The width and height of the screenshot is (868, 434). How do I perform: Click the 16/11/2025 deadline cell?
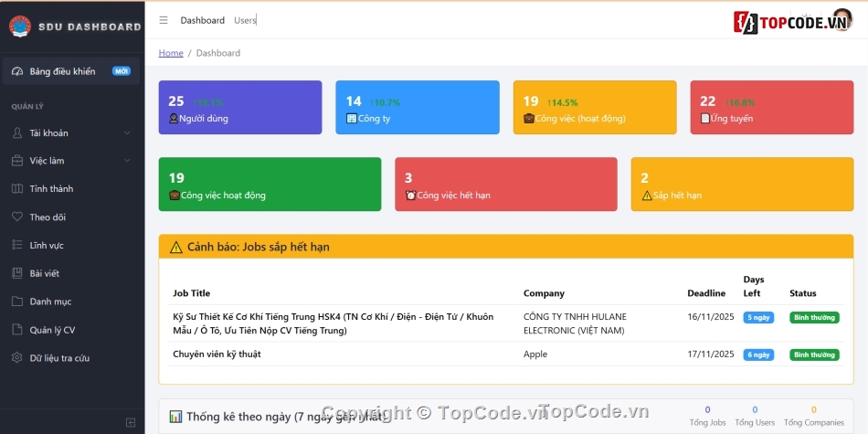pos(711,317)
